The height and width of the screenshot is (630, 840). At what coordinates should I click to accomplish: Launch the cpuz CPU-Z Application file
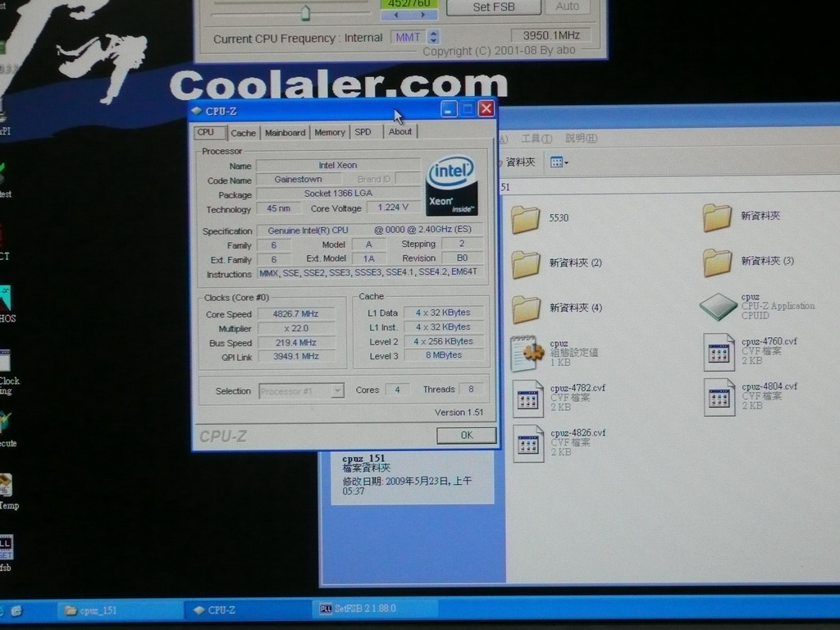click(756, 307)
